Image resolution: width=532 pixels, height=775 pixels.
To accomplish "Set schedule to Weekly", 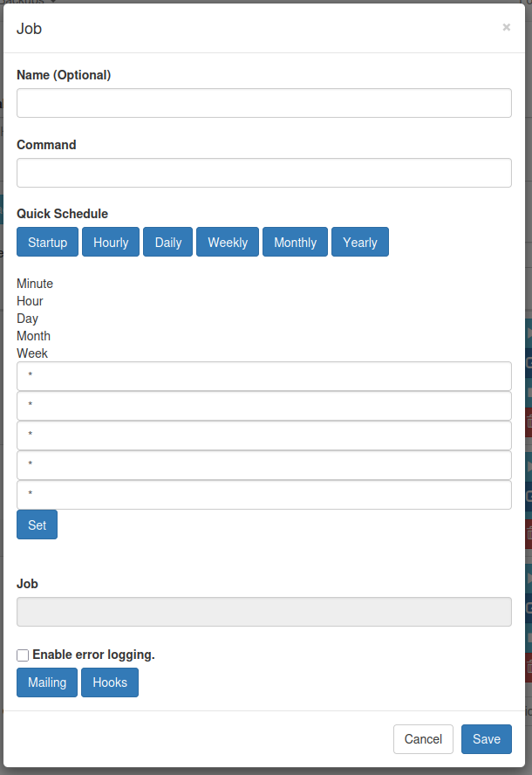I will [x=228, y=243].
